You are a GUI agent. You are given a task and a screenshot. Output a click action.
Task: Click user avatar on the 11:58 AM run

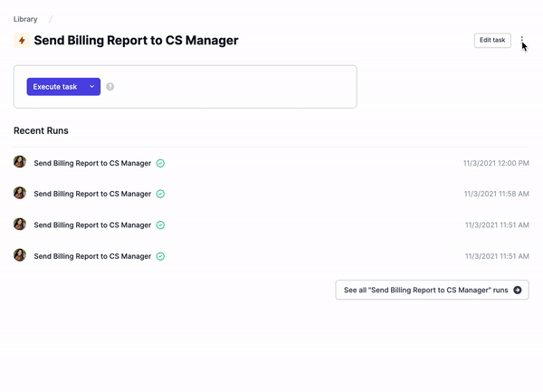20,193
